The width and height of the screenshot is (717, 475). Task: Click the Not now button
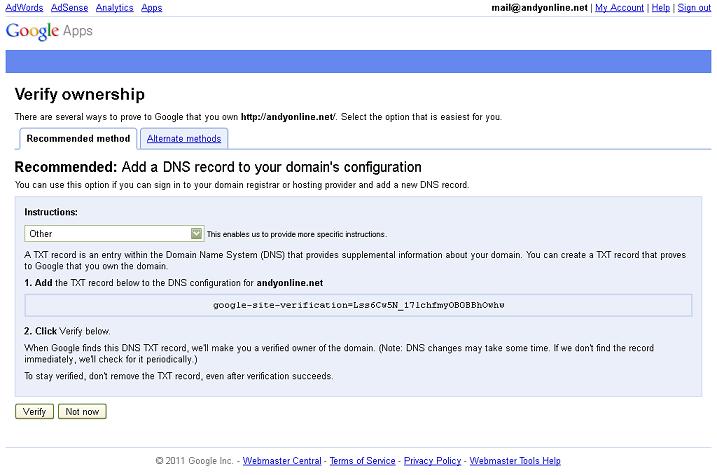[x=82, y=411]
